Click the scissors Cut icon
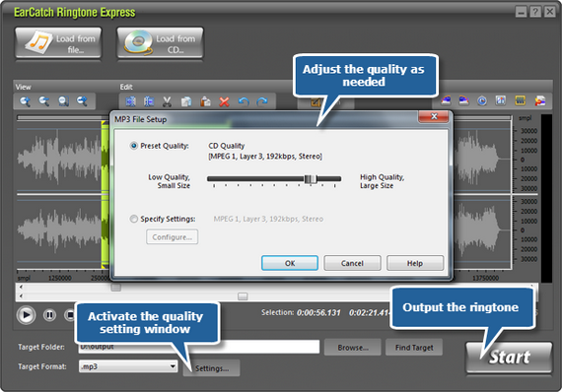Viewport: 562px width, 392px height. pos(167,101)
